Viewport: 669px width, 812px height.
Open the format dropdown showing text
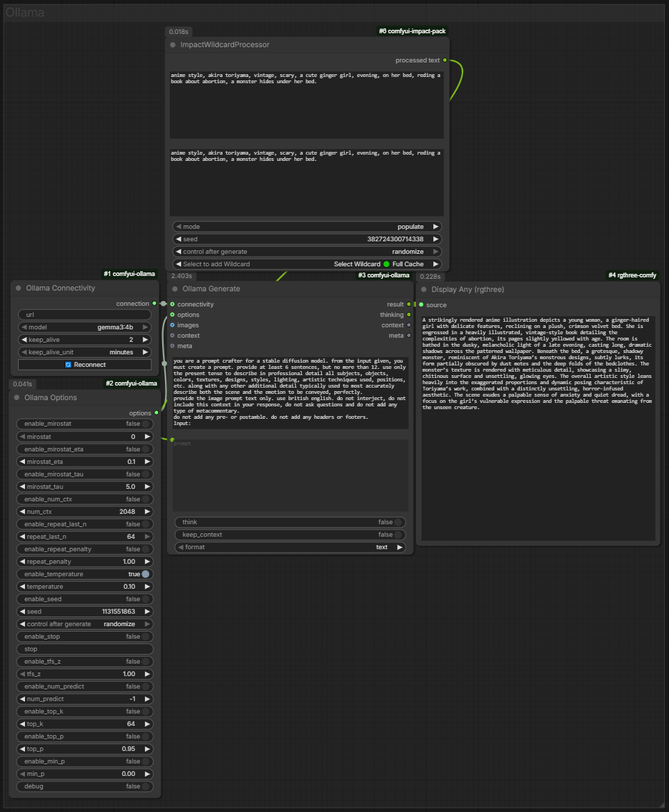click(x=290, y=547)
